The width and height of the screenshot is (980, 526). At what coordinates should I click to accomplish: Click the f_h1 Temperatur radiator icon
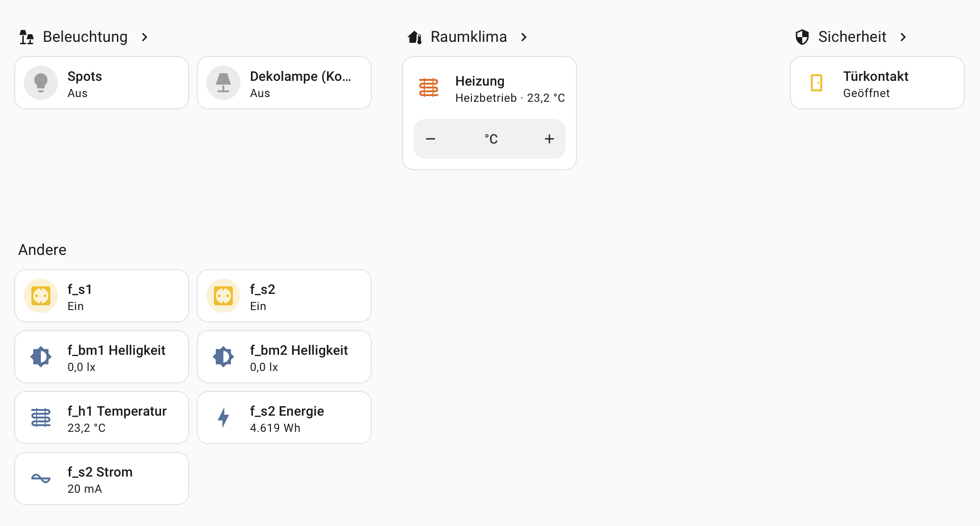(x=41, y=418)
